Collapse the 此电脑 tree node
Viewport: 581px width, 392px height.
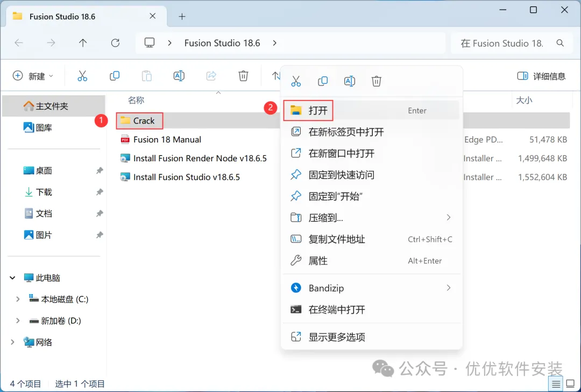coord(12,277)
